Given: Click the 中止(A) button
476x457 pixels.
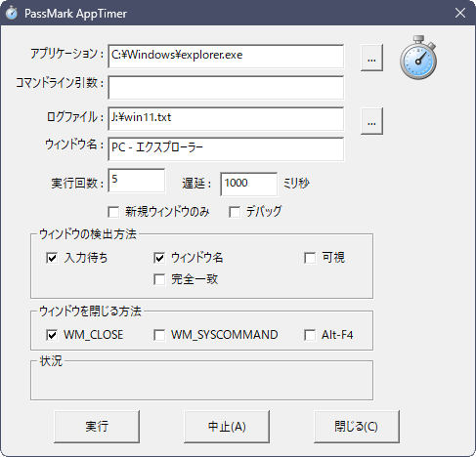Looking at the screenshot, I should 227,427.
